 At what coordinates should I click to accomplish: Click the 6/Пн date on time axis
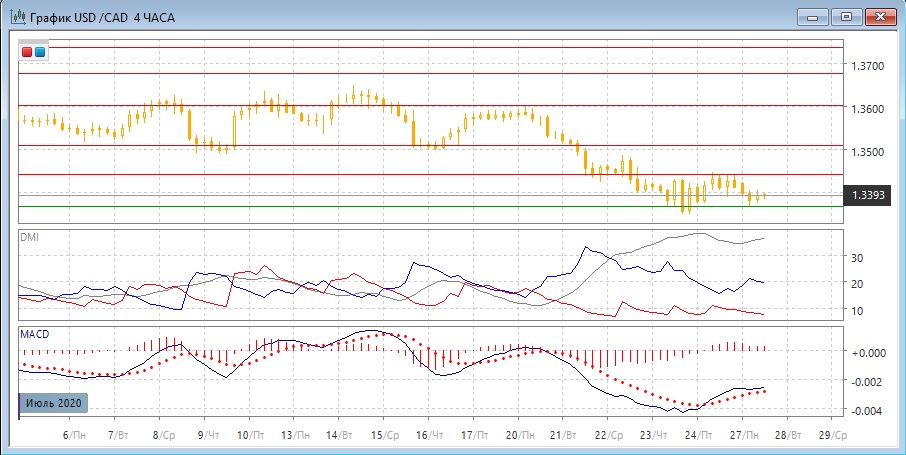click(73, 434)
